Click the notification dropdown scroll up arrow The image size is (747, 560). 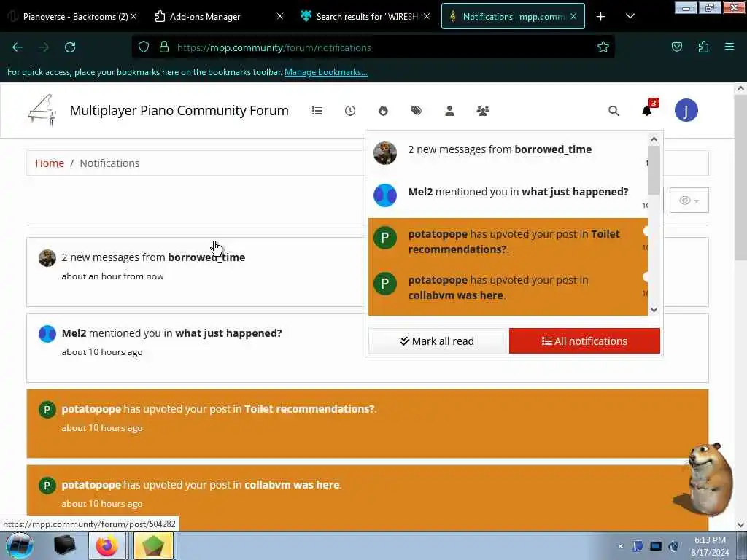tap(654, 139)
